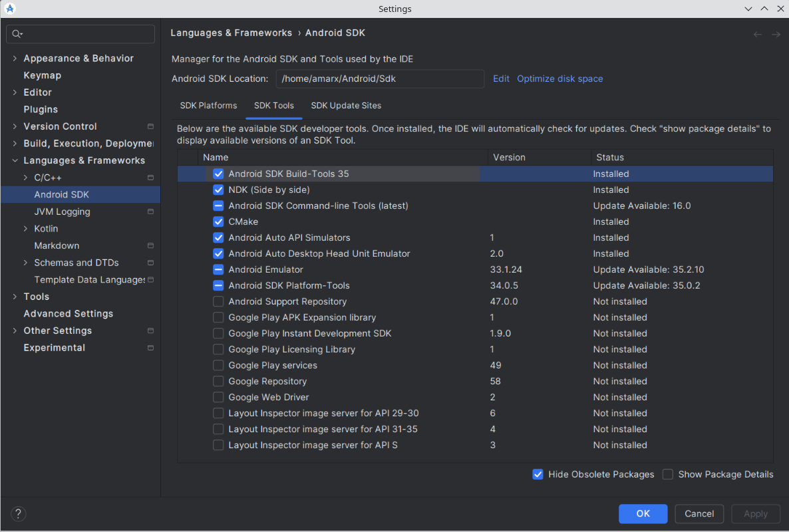This screenshot has height=532, width=789.
Task: Expand the Kotlin node
Action: 25,229
